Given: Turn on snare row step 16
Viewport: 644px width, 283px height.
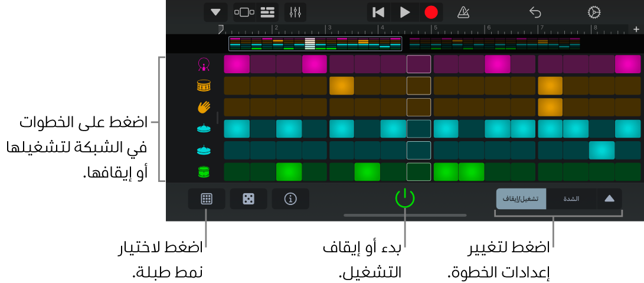Looking at the screenshot, I should click(628, 86).
